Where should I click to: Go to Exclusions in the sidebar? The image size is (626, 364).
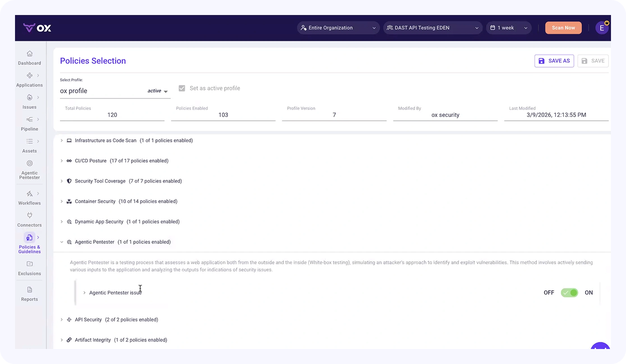pyautogui.click(x=30, y=273)
